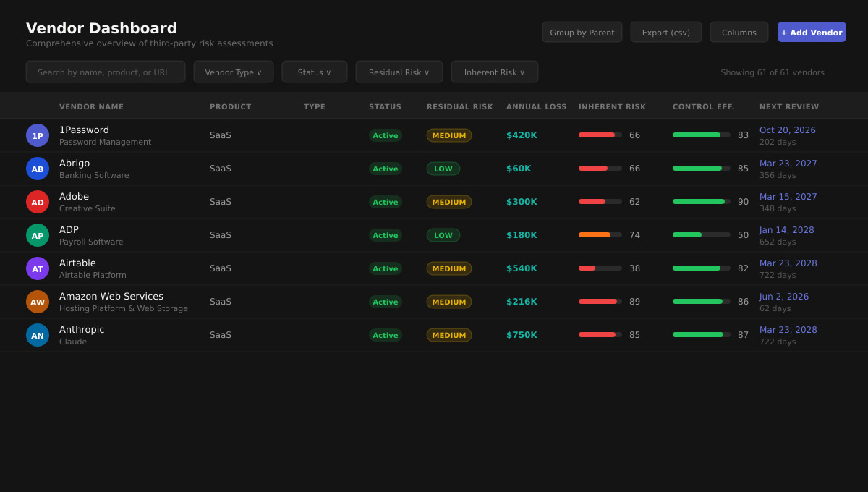
Task: Click $420K annual loss value
Action: click(522, 135)
